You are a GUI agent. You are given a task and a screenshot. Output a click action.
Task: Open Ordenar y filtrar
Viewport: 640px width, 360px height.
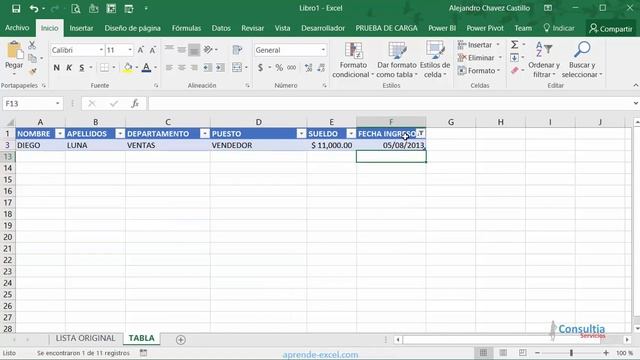click(x=544, y=60)
